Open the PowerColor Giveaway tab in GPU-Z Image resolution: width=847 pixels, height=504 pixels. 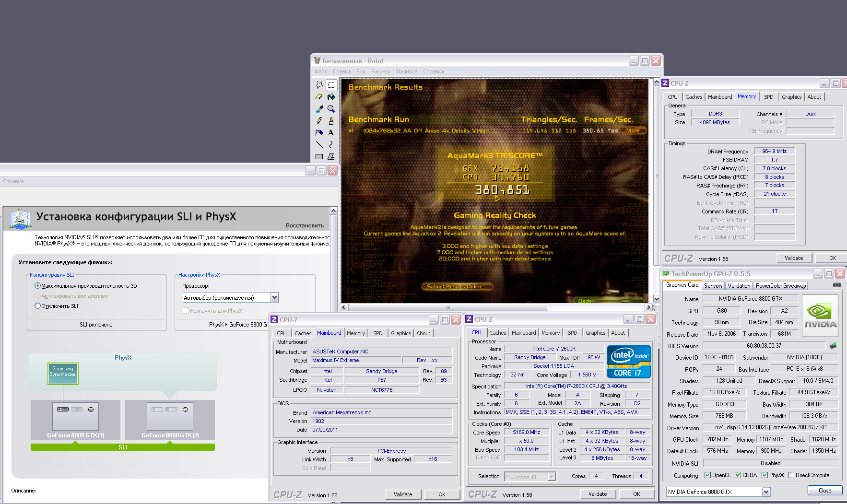click(x=781, y=285)
